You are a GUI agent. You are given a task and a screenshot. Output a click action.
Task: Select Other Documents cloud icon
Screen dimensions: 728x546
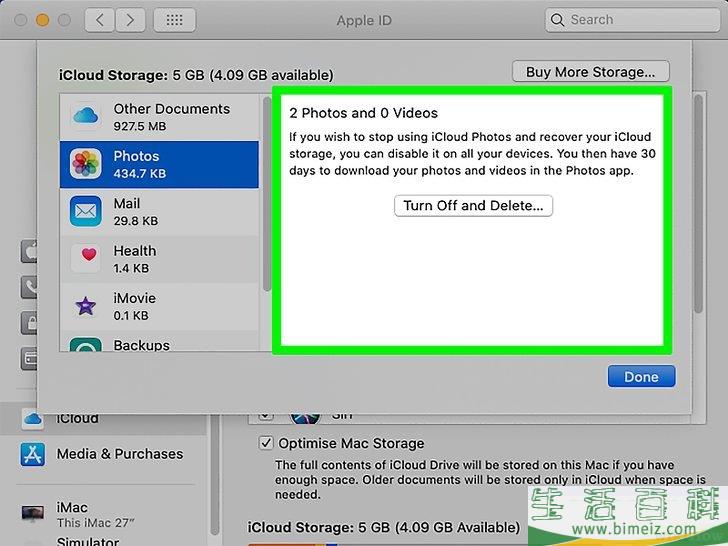85,116
